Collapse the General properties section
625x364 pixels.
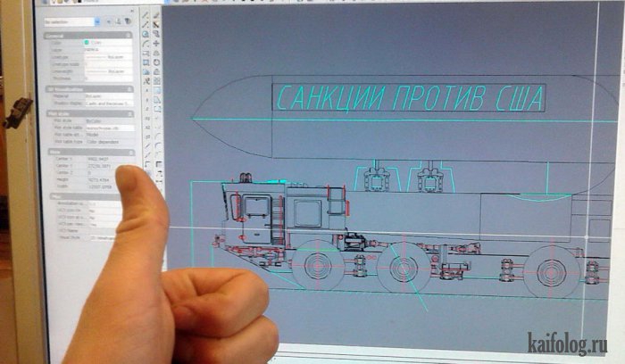pos(129,36)
